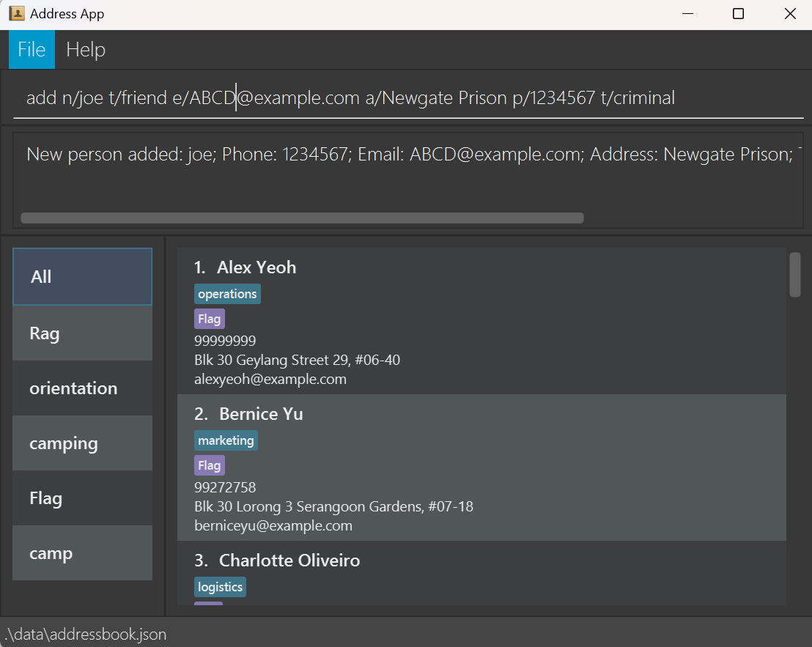The height and width of the screenshot is (647, 812).
Task: Close the Address App window
Action: (790, 14)
